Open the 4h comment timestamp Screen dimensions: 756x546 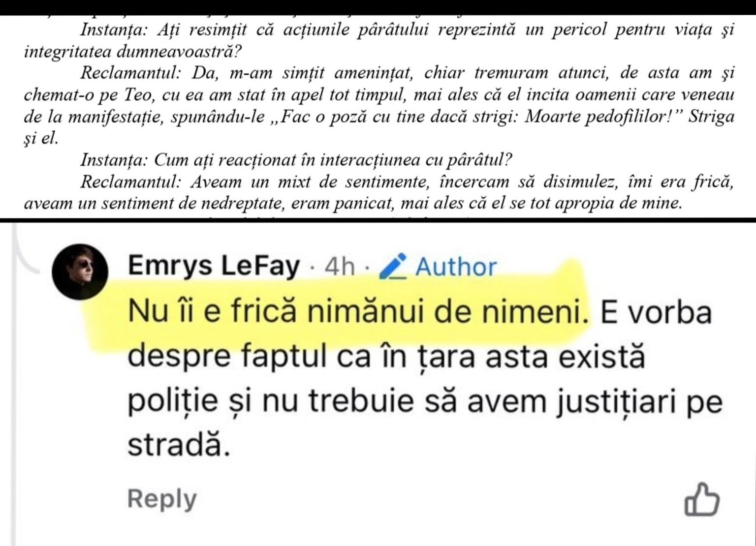pos(340,267)
